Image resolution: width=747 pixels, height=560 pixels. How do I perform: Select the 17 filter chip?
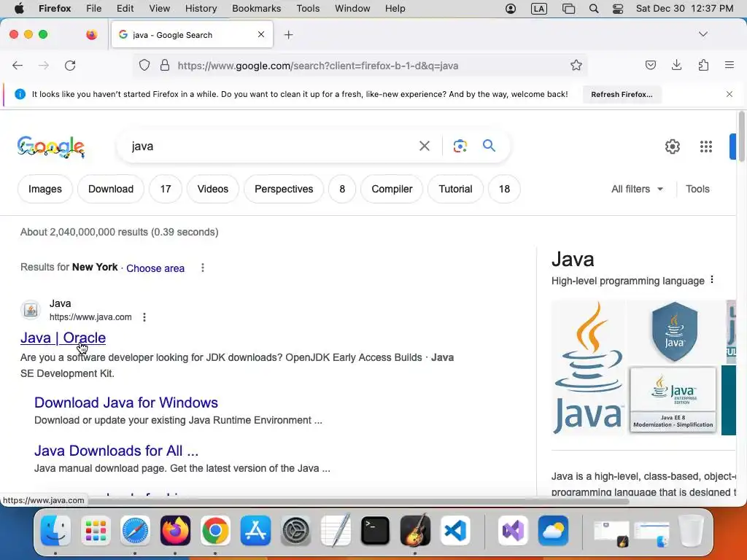166,189
